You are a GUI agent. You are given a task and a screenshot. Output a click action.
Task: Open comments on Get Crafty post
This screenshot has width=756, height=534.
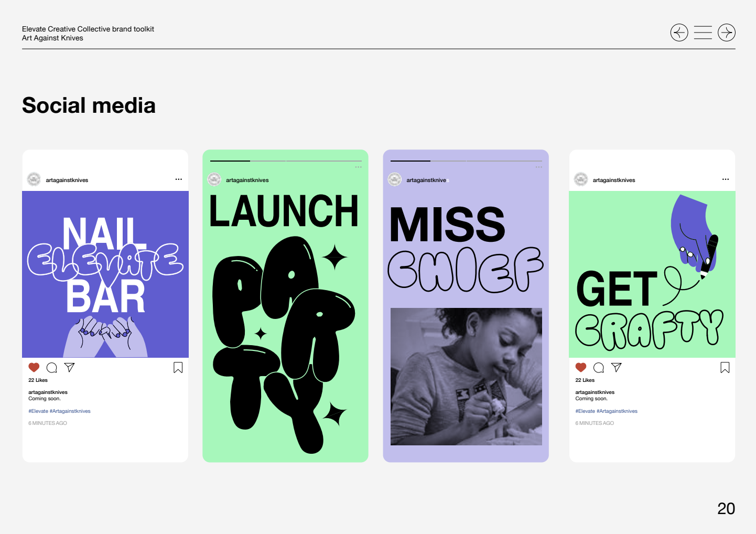(x=599, y=367)
